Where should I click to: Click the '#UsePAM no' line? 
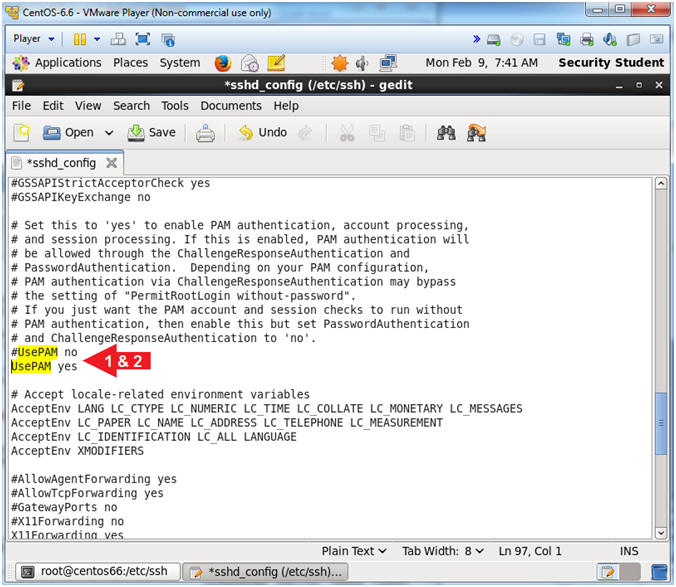tap(44, 352)
